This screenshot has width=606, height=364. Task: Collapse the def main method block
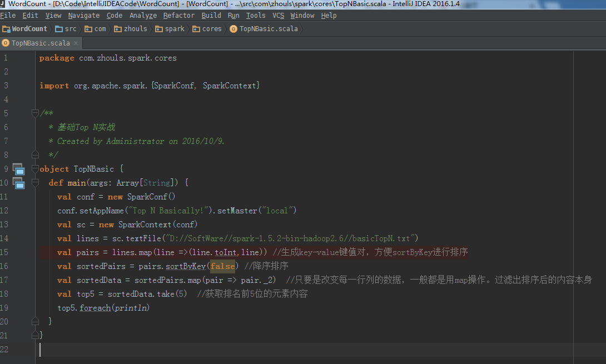click(35, 183)
